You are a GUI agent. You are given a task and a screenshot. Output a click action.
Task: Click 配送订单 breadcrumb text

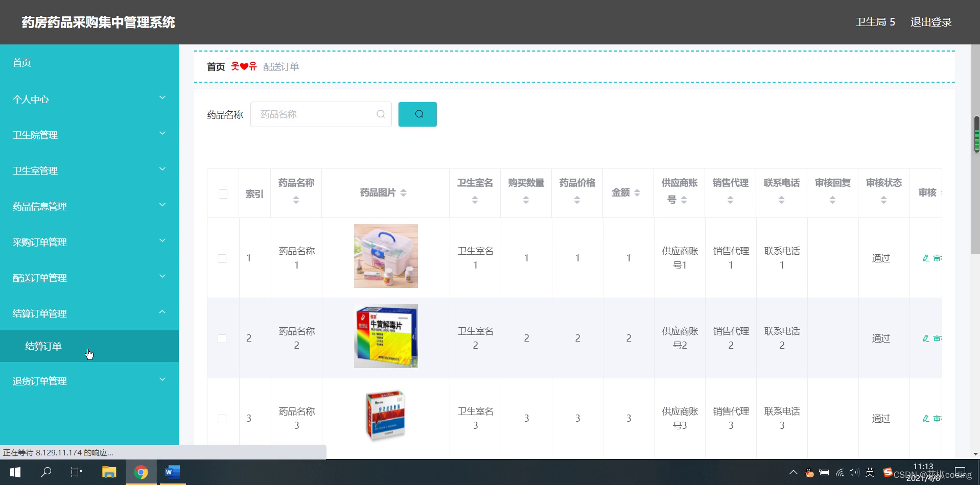pyautogui.click(x=281, y=67)
